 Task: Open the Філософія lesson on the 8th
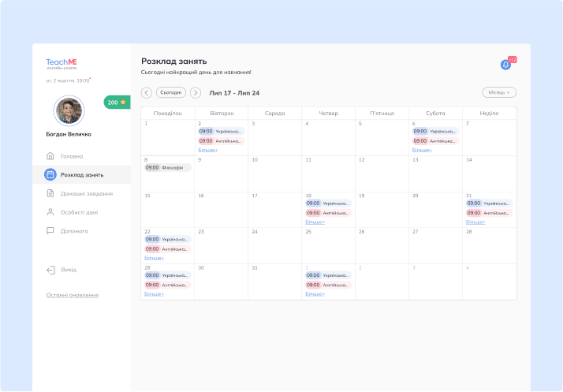[167, 167]
